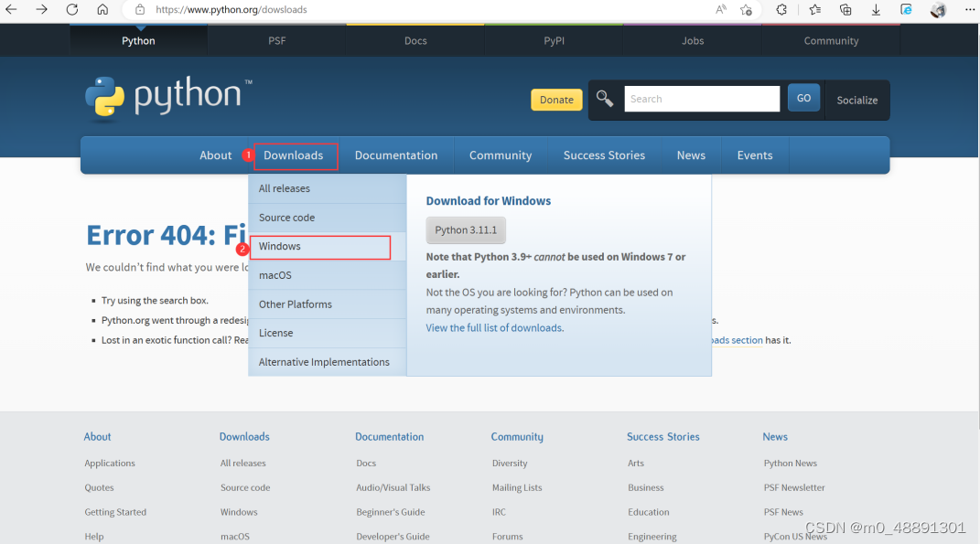Click the yellow Donate button

pos(556,100)
